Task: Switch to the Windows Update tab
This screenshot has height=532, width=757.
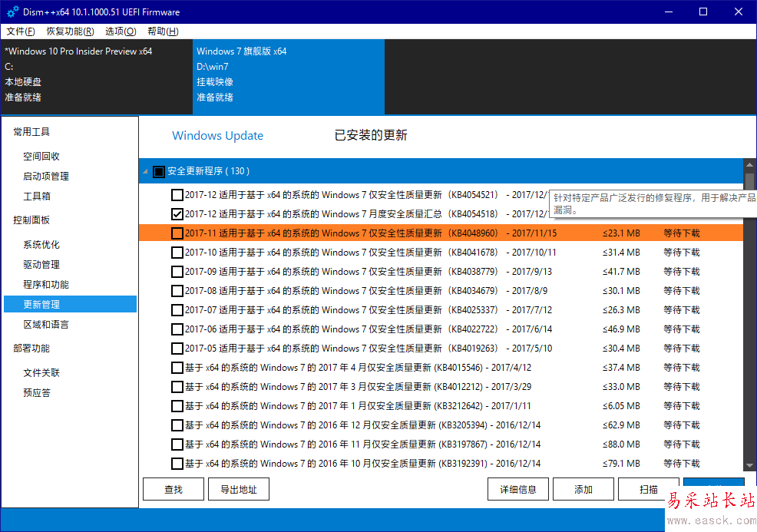Action: point(218,136)
